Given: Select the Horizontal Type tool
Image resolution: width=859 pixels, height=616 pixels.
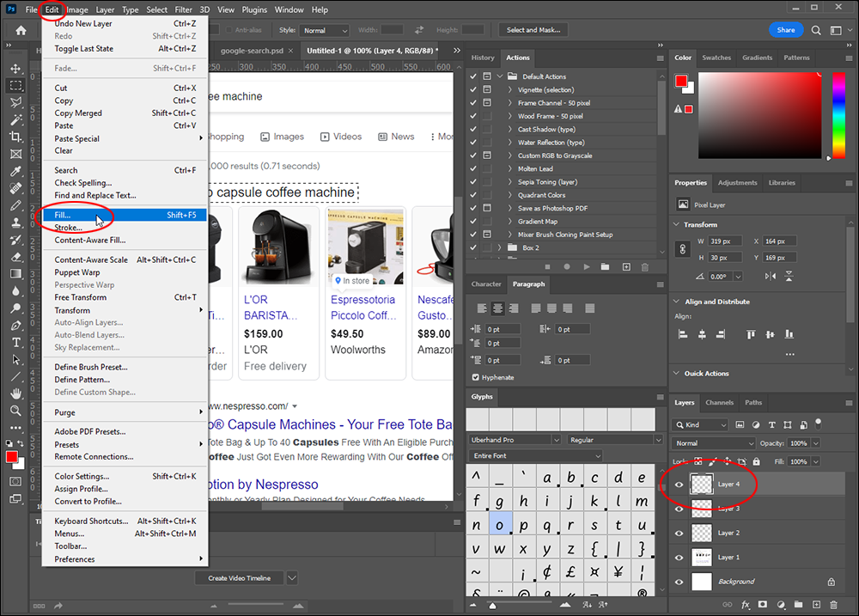Looking at the screenshot, I should [x=15, y=343].
